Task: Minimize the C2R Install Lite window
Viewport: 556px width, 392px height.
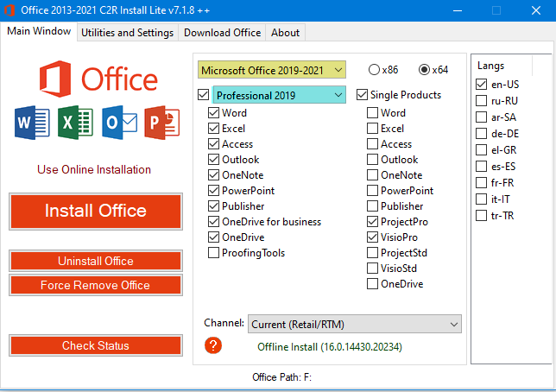Action: click(458, 10)
